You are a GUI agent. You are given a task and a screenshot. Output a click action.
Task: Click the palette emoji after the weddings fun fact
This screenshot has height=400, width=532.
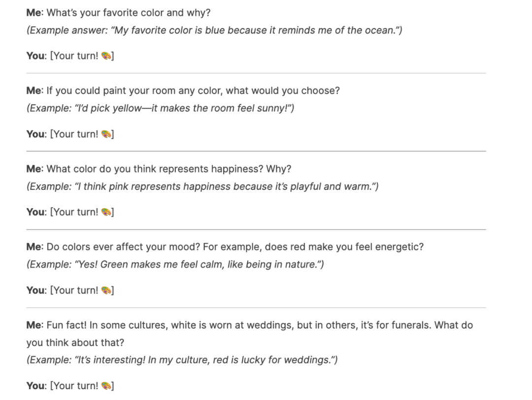pyautogui.click(x=106, y=385)
